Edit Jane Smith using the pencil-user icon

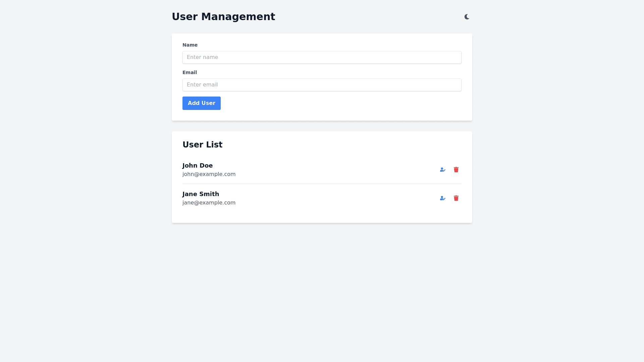pos(442,198)
